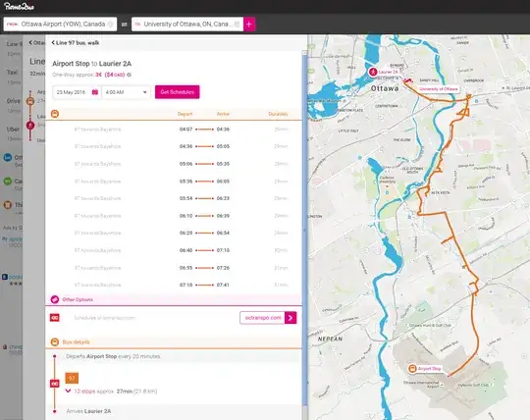530x420 pixels.
Task: Click the green car rental icon in sidebar
Action: (8, 182)
